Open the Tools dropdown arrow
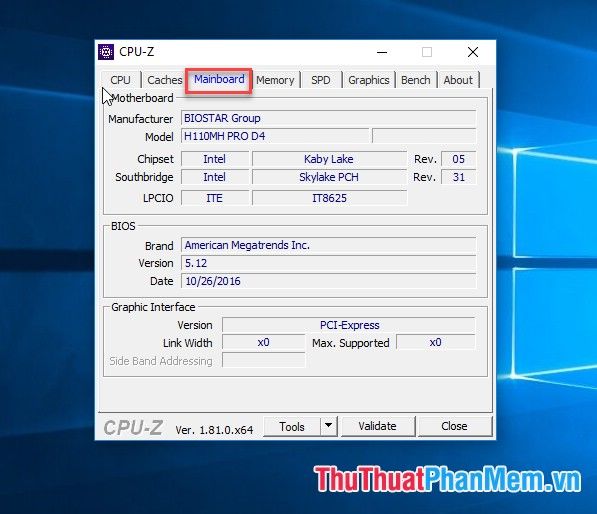The width and height of the screenshot is (597, 514). click(329, 426)
